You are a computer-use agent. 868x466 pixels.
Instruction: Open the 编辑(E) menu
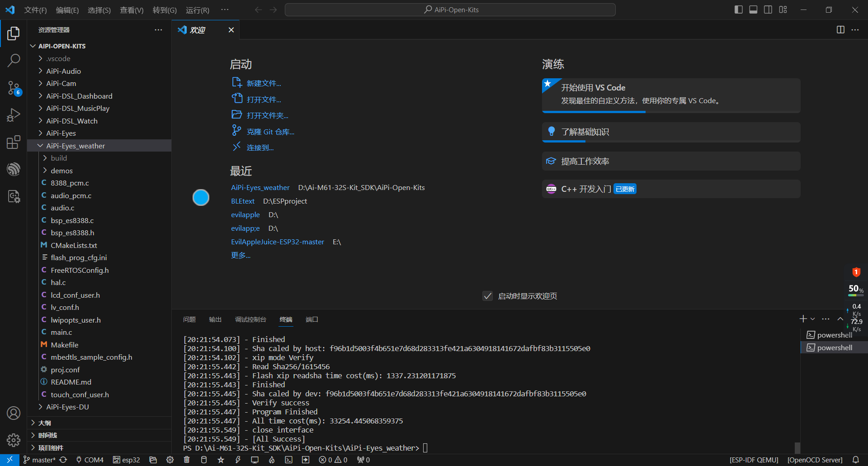[x=67, y=10]
